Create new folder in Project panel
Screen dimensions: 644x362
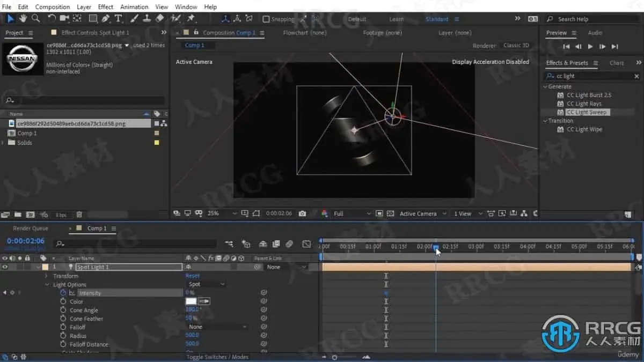click(18, 215)
